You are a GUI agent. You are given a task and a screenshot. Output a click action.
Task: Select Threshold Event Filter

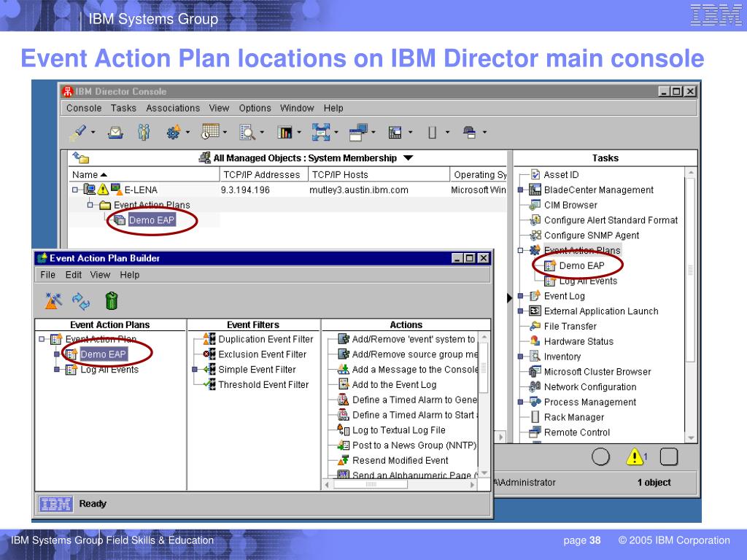[263, 385]
